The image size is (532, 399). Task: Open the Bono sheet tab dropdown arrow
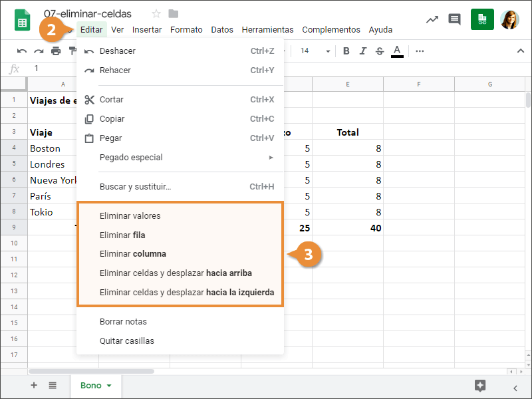(x=109, y=386)
